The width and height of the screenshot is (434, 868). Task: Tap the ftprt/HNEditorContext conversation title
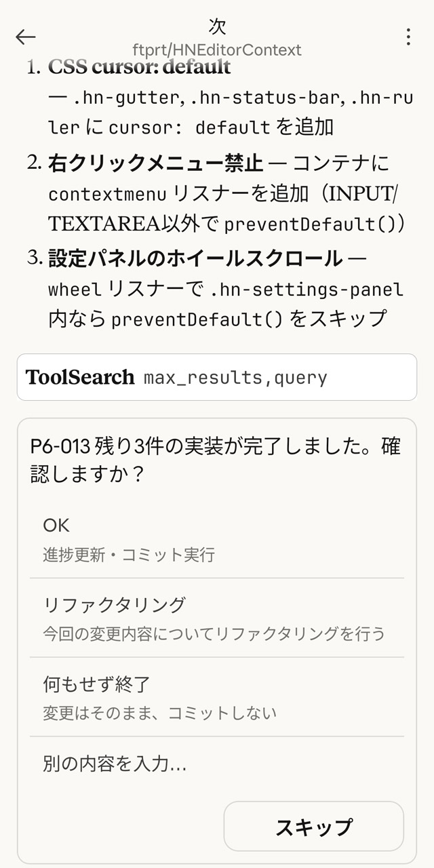coord(217,49)
